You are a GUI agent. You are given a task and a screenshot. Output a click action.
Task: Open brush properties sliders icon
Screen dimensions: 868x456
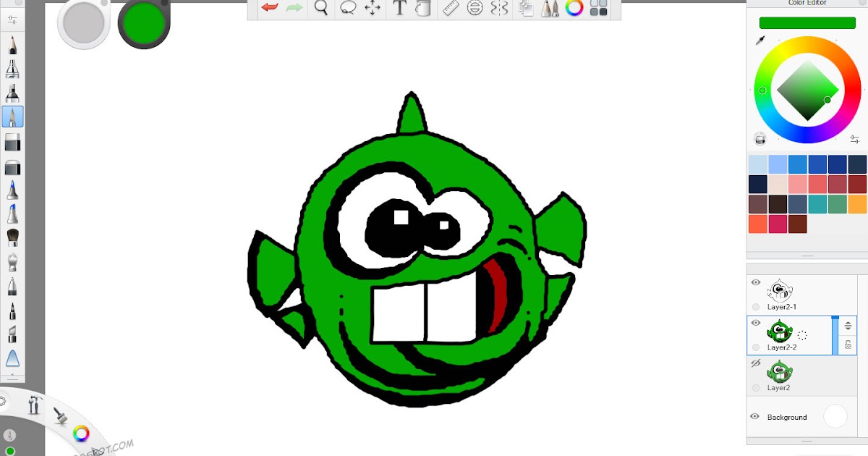pyautogui.click(x=12, y=20)
